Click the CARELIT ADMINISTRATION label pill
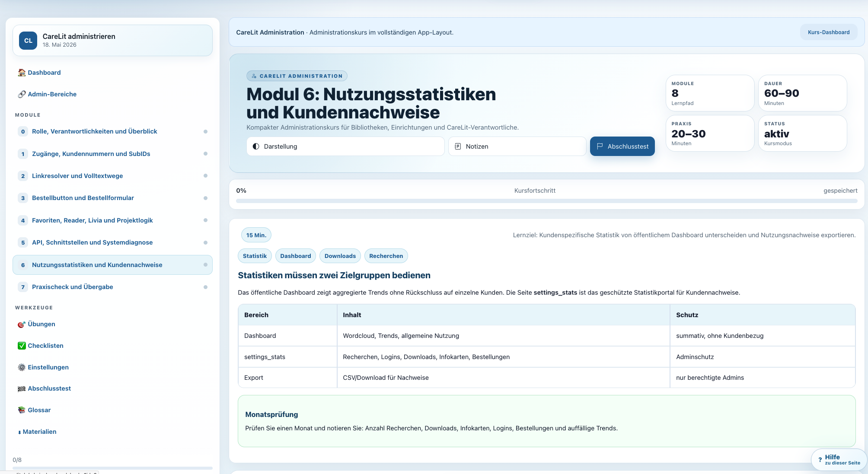Screen dimensions: 868x474 click(297, 76)
